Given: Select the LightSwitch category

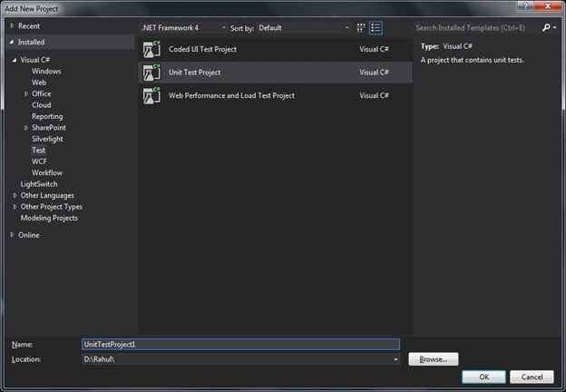Looking at the screenshot, I should pos(39,184).
